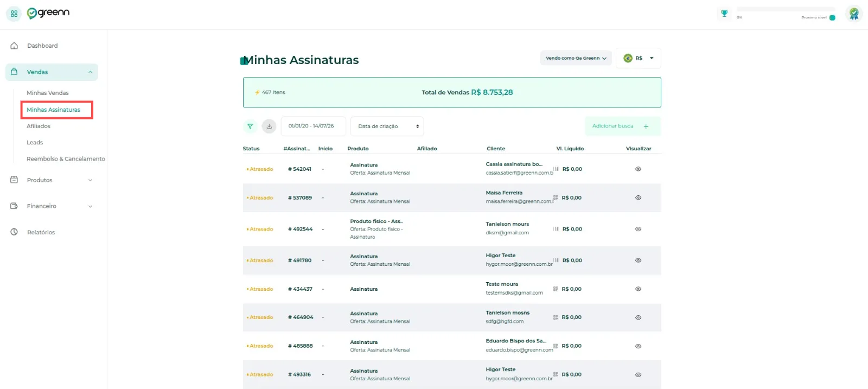This screenshot has width=868, height=389.
Task: Open Relatórios in the sidebar
Action: pyautogui.click(x=41, y=232)
